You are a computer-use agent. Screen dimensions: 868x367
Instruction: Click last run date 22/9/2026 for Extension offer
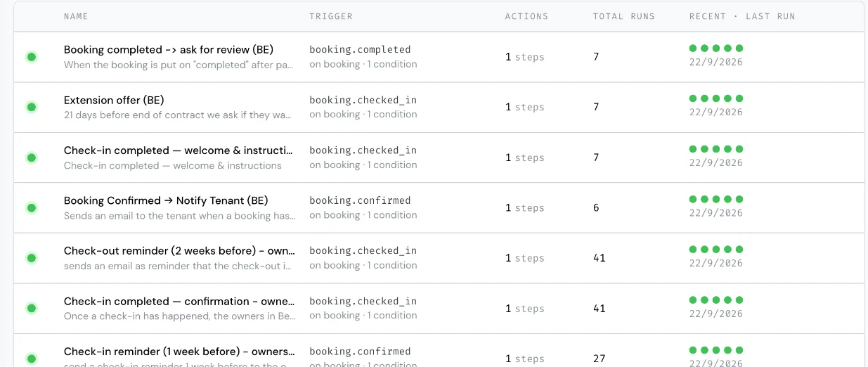tap(716, 112)
